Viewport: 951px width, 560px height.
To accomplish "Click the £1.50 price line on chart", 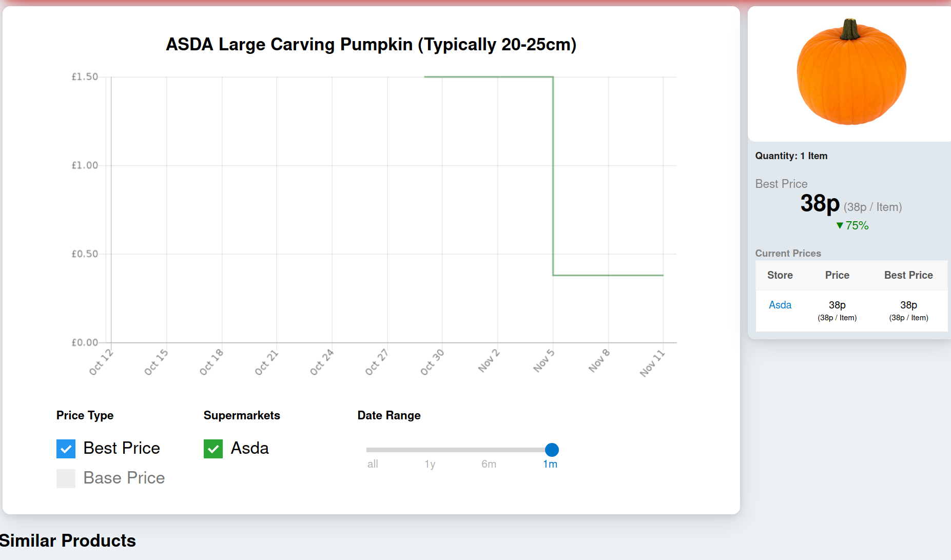I will click(x=488, y=77).
